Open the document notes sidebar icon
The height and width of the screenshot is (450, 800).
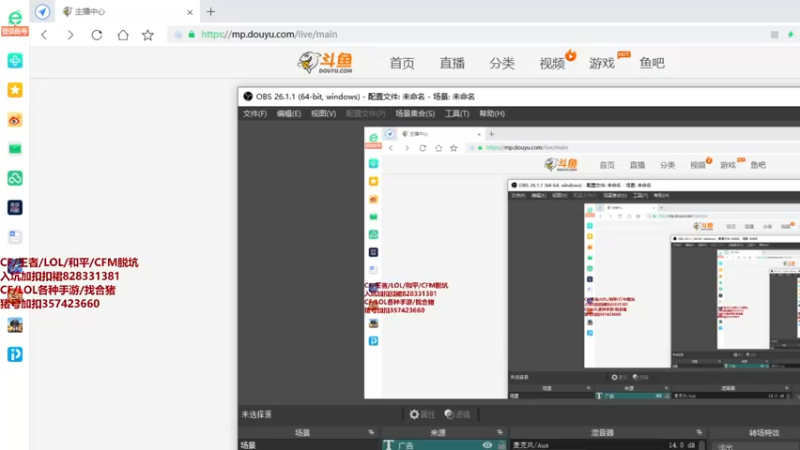coord(15,237)
